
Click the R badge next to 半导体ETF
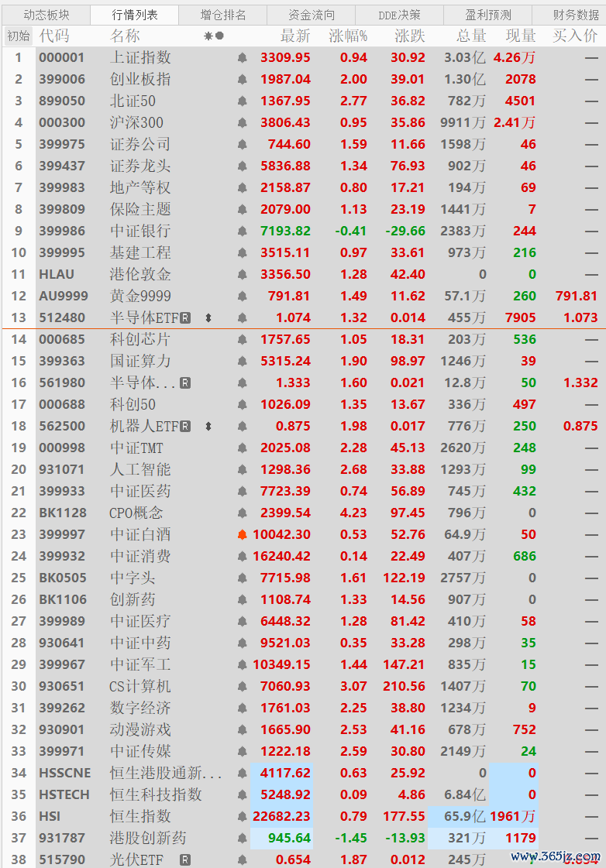point(185,317)
